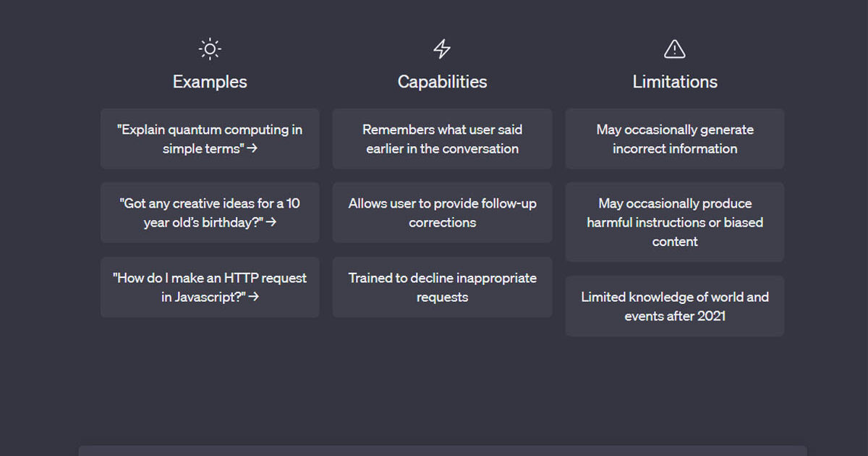This screenshot has width=868, height=456.
Task: Click the arrow after the HTTP request example
Action: tap(254, 297)
